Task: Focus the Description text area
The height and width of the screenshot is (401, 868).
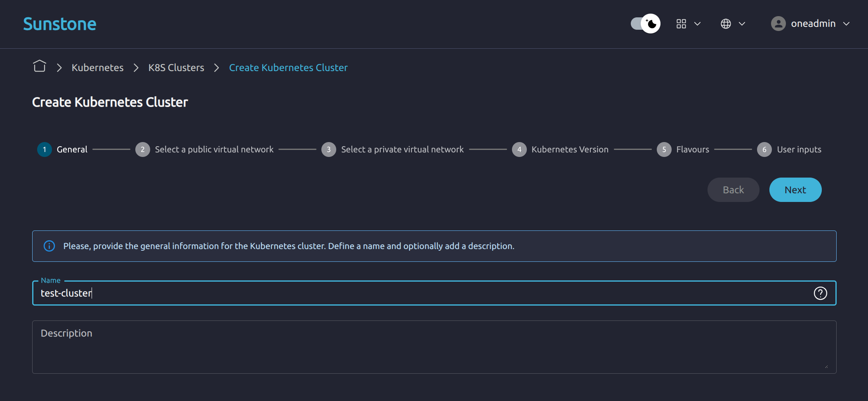Action: [434, 347]
